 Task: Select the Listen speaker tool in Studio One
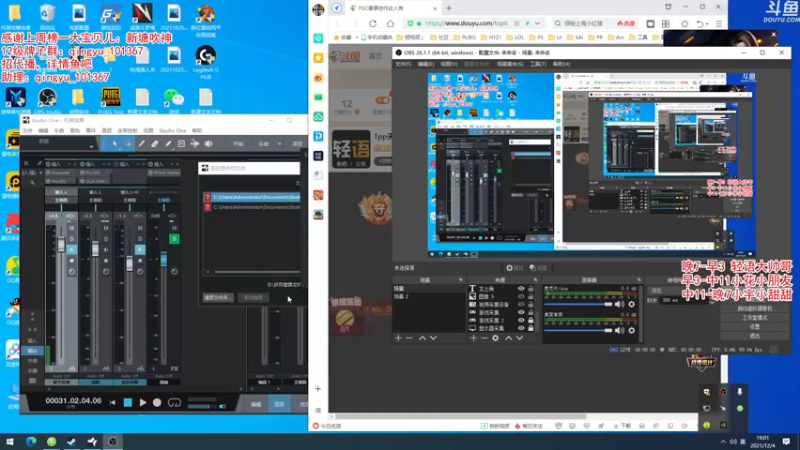[x=208, y=144]
